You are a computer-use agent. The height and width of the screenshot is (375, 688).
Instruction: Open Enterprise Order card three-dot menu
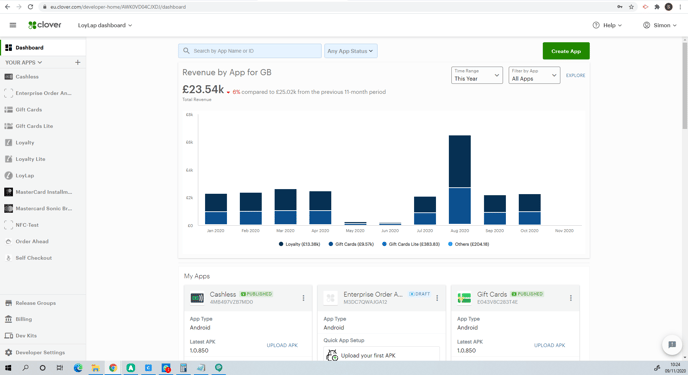point(437,298)
